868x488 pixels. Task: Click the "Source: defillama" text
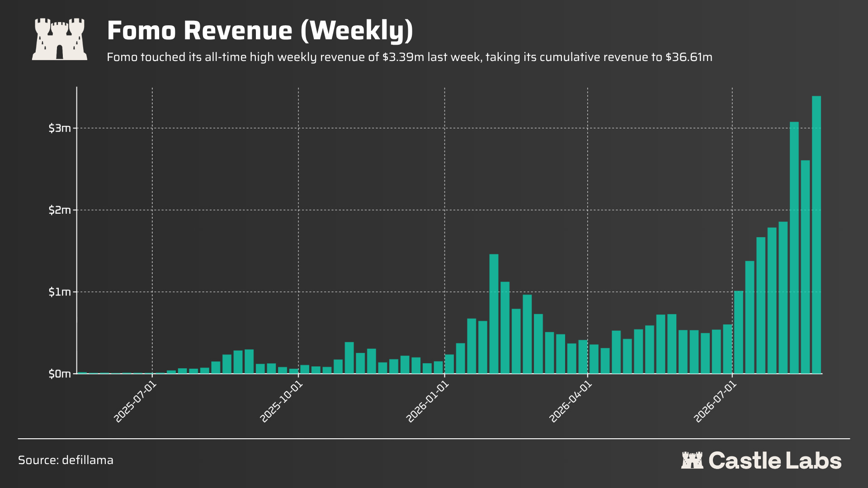(x=66, y=460)
